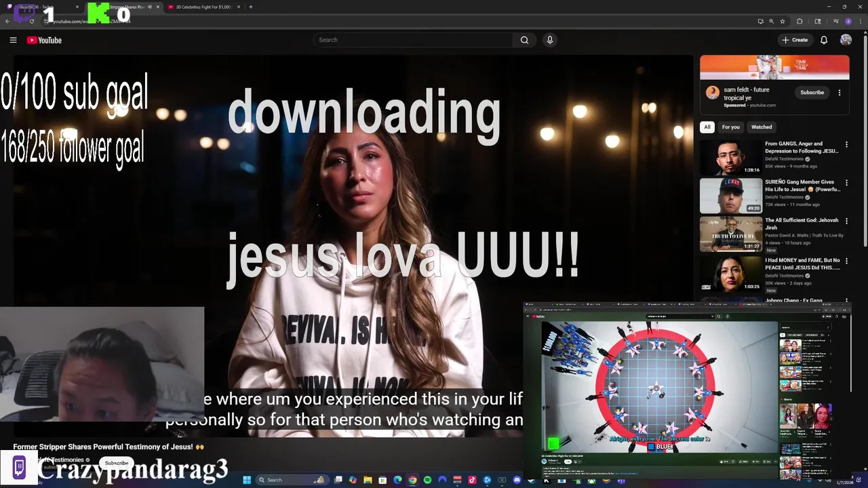
Task: Start voice search with the microphone
Action: coord(550,40)
